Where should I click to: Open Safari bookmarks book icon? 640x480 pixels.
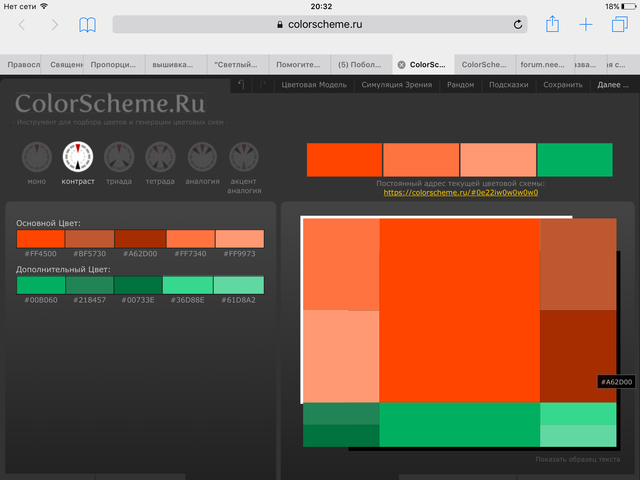click(x=87, y=25)
